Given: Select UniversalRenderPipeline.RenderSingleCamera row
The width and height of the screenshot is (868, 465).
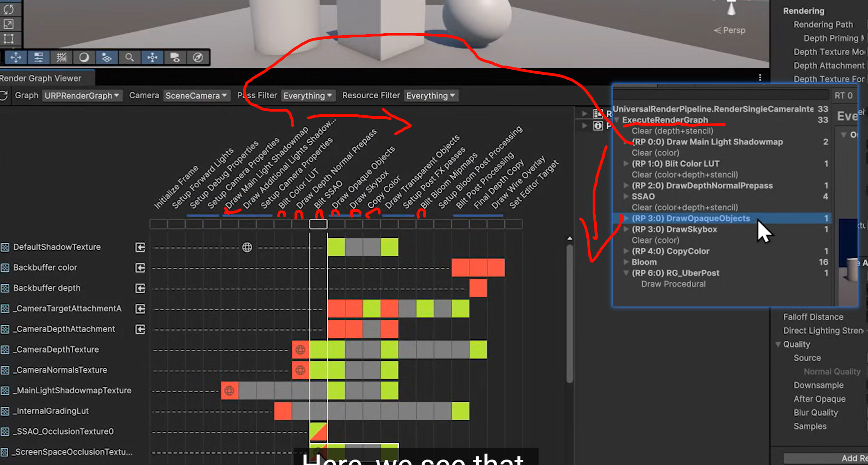Looking at the screenshot, I should coord(723,109).
